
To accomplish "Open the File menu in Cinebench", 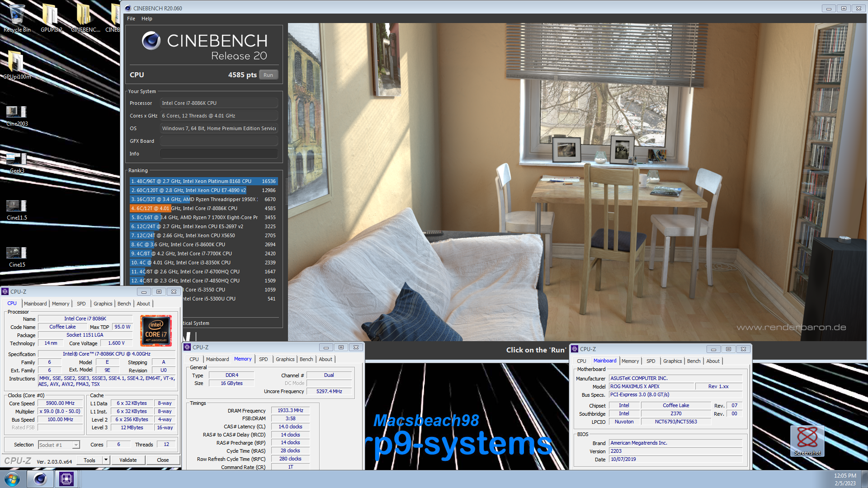I will point(131,19).
